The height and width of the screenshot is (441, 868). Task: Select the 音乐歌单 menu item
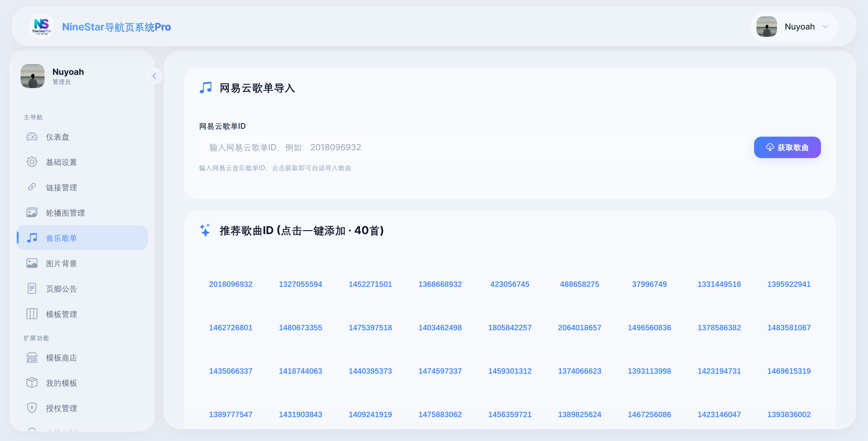(x=82, y=238)
